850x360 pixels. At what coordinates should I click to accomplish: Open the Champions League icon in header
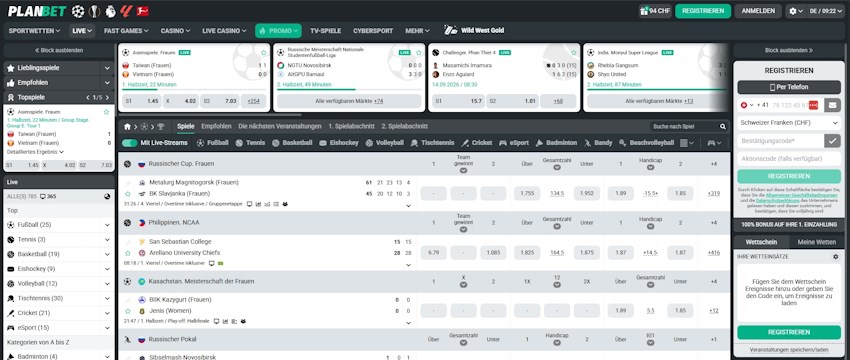pos(78,11)
